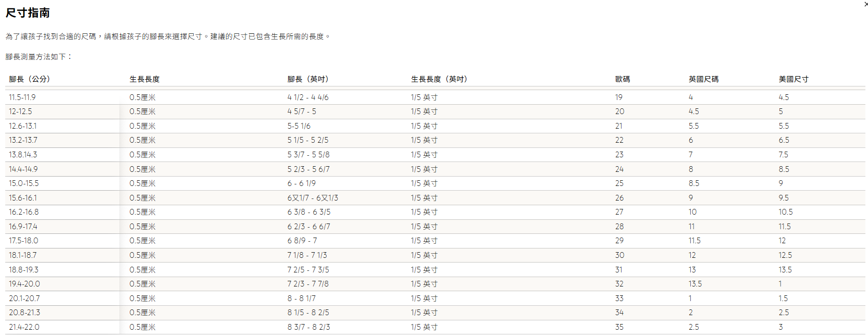Click the 生長長度（英吋）column header
868x336 pixels.
point(439,79)
